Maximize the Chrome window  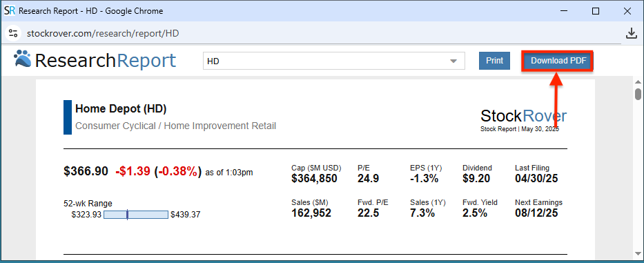coord(596,11)
